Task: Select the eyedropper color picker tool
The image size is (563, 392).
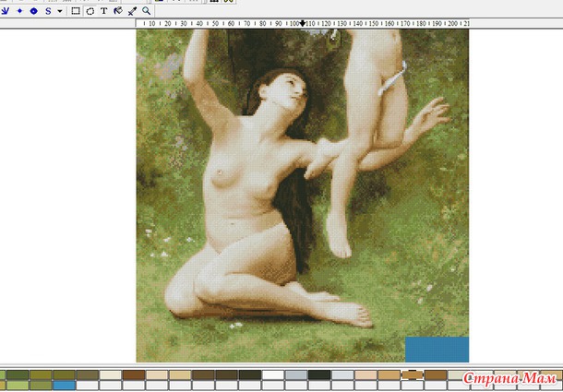Action: pyautogui.click(x=132, y=11)
